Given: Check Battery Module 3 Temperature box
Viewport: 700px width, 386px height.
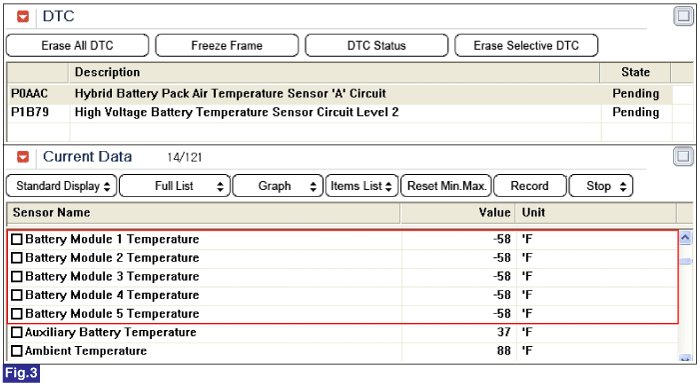Looking at the screenshot, I should pos(17,277).
